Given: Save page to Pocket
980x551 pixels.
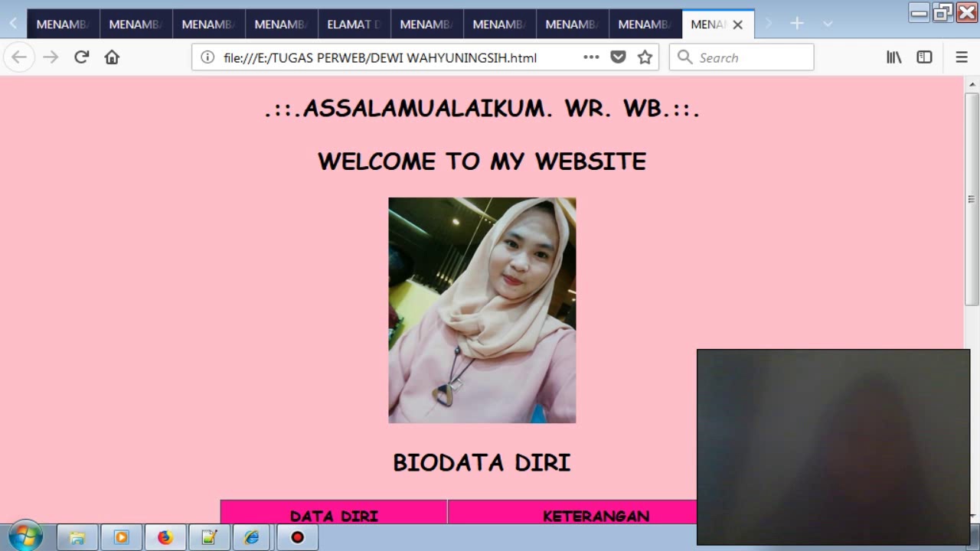Looking at the screenshot, I should tap(618, 57).
